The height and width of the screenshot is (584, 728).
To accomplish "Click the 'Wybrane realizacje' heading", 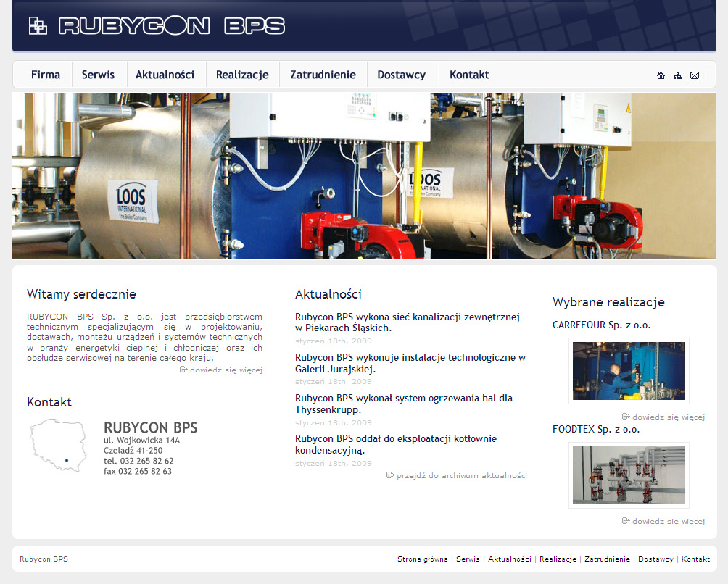I will click(608, 302).
